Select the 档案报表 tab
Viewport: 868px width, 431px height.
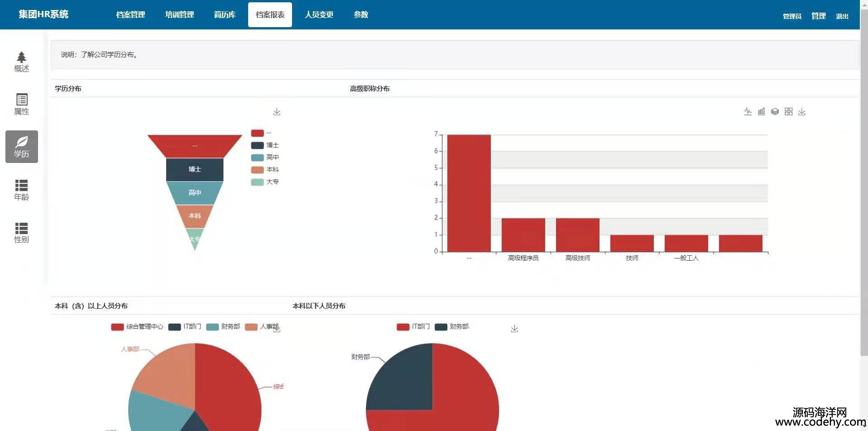(x=270, y=14)
